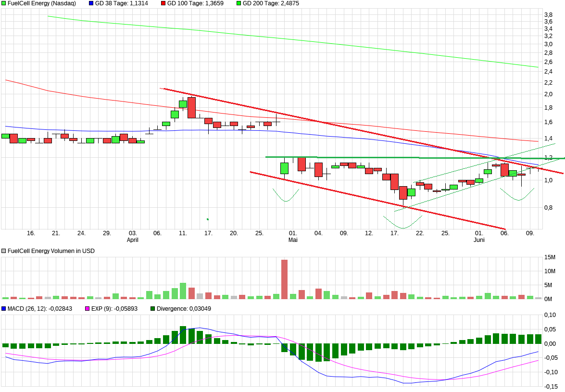Click the GD 100 Tage: 1,3659 label
This screenshot has height=392, width=565.
(x=195, y=4)
